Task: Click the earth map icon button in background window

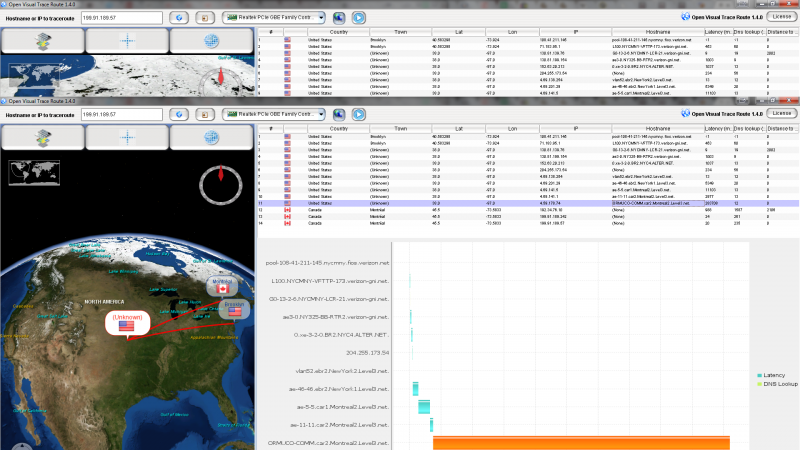Action: point(339,17)
